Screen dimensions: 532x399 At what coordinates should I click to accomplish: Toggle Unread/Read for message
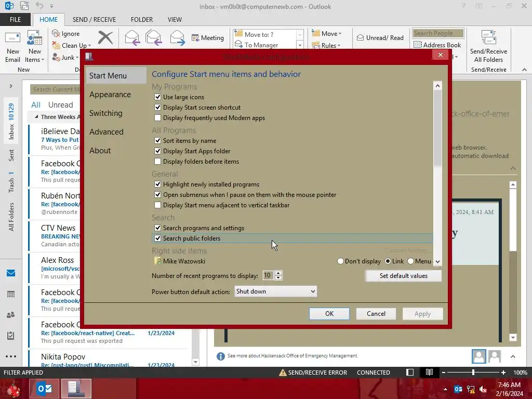[380, 37]
